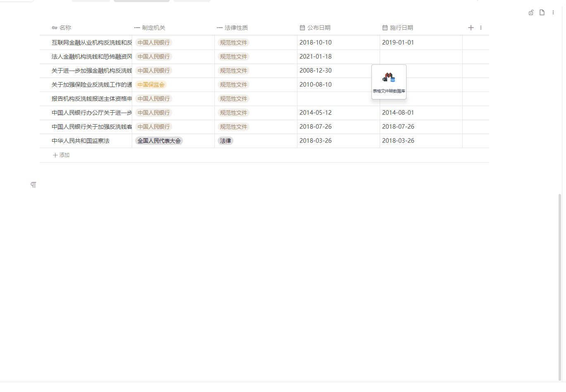Click 中国人民银行 tag in the 互联网金融 row
This screenshot has height=392, width=566.
tap(154, 43)
